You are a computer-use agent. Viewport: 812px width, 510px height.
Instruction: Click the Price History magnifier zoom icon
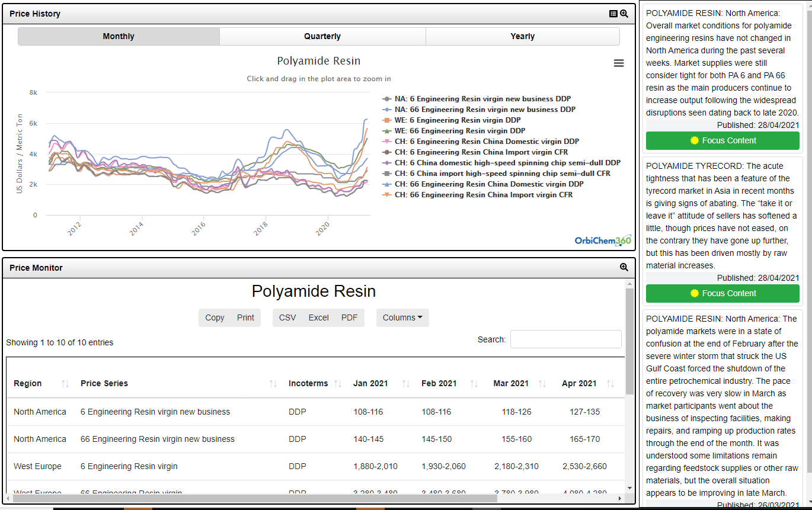tap(624, 14)
